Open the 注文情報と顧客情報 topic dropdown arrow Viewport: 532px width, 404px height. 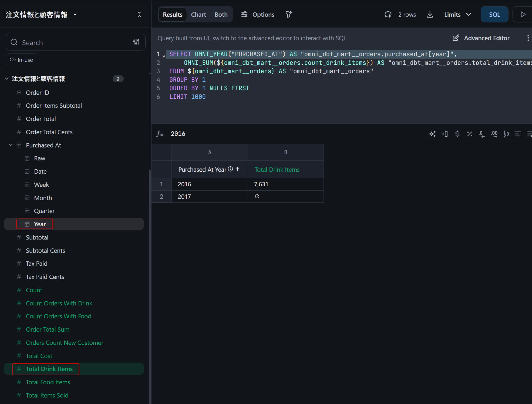point(75,15)
